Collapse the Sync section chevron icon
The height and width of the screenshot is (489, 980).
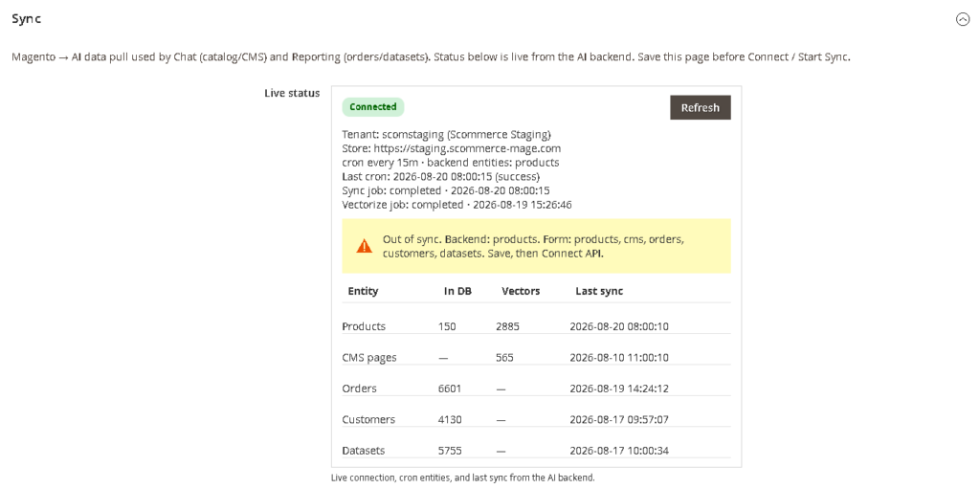[963, 19]
